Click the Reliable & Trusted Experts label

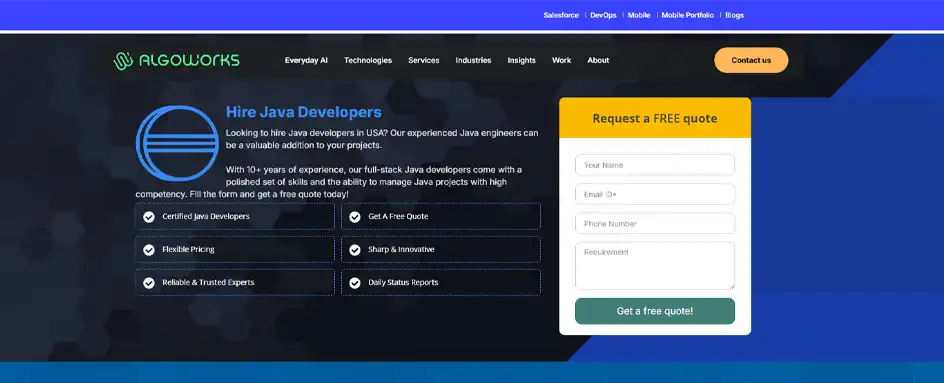[208, 282]
